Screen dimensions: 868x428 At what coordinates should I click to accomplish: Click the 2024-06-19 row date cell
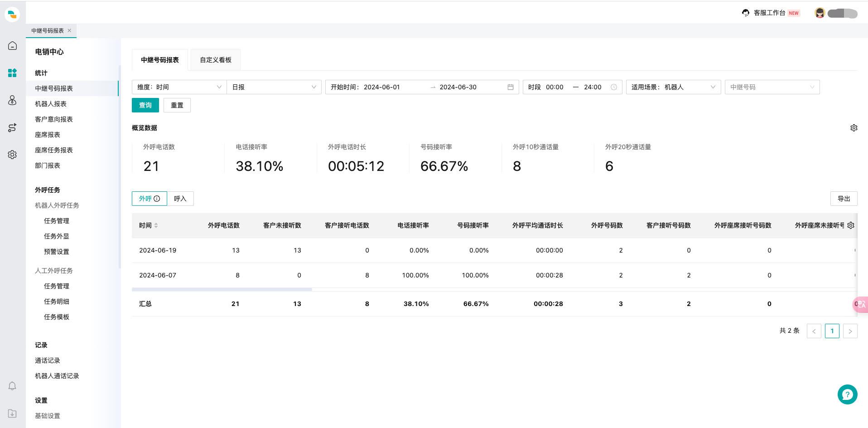pos(158,250)
